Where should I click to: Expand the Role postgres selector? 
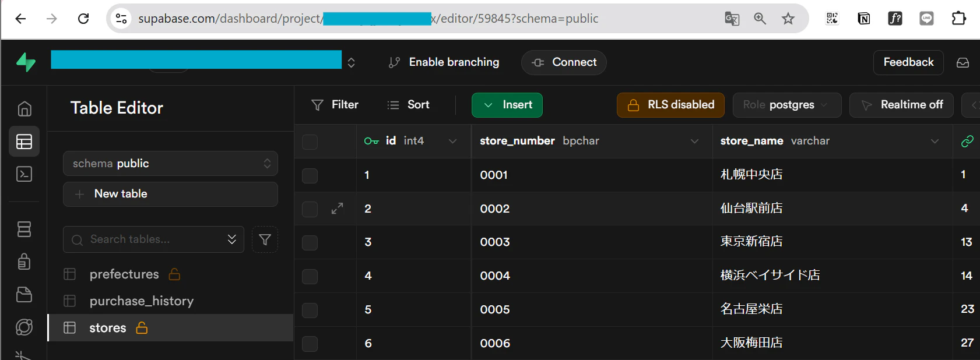[x=787, y=105]
